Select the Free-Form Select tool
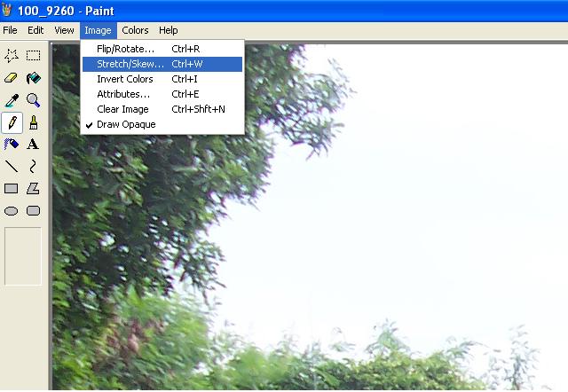Screen dimensions: 568x392 pos(12,56)
